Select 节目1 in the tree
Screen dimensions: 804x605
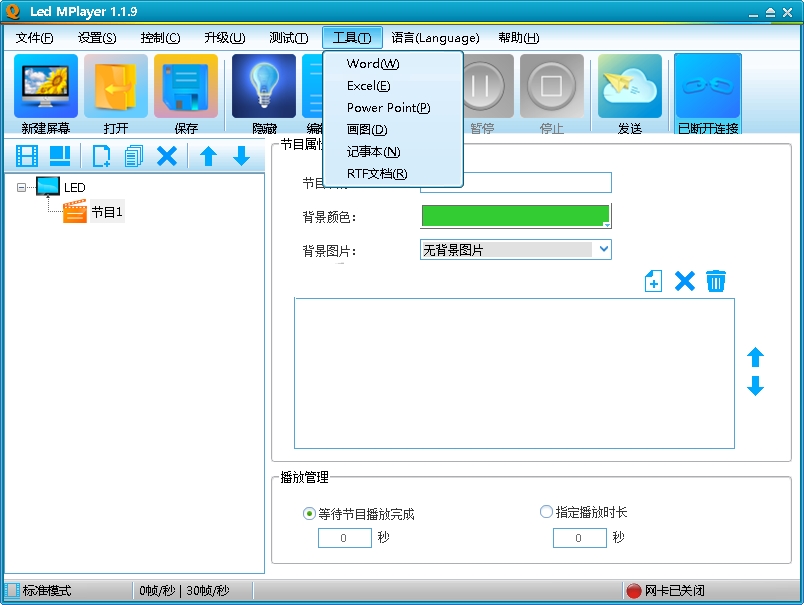107,212
